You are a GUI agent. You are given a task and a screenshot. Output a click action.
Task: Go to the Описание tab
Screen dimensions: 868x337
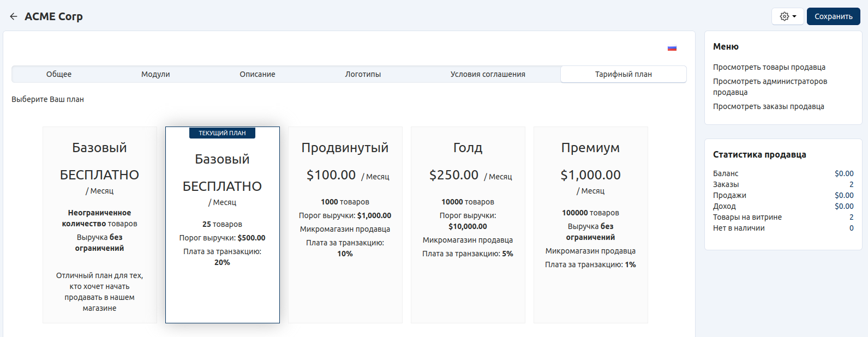pyautogui.click(x=257, y=74)
